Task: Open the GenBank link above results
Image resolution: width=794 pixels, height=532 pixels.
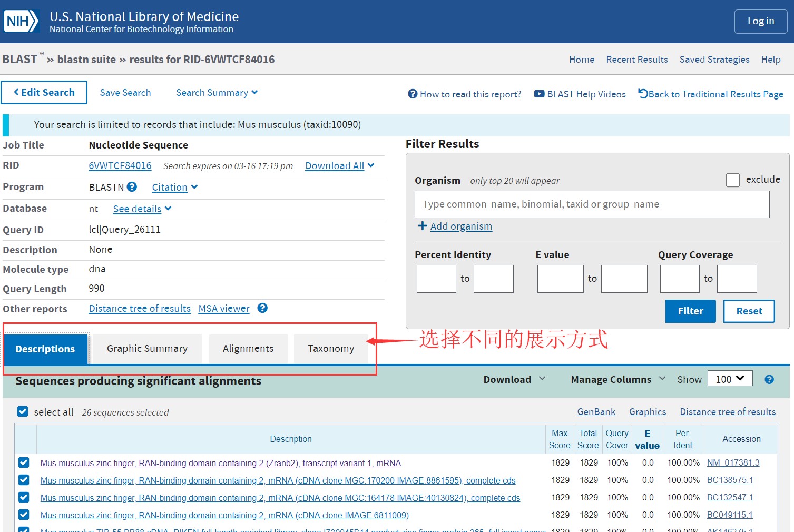Action: [596, 411]
